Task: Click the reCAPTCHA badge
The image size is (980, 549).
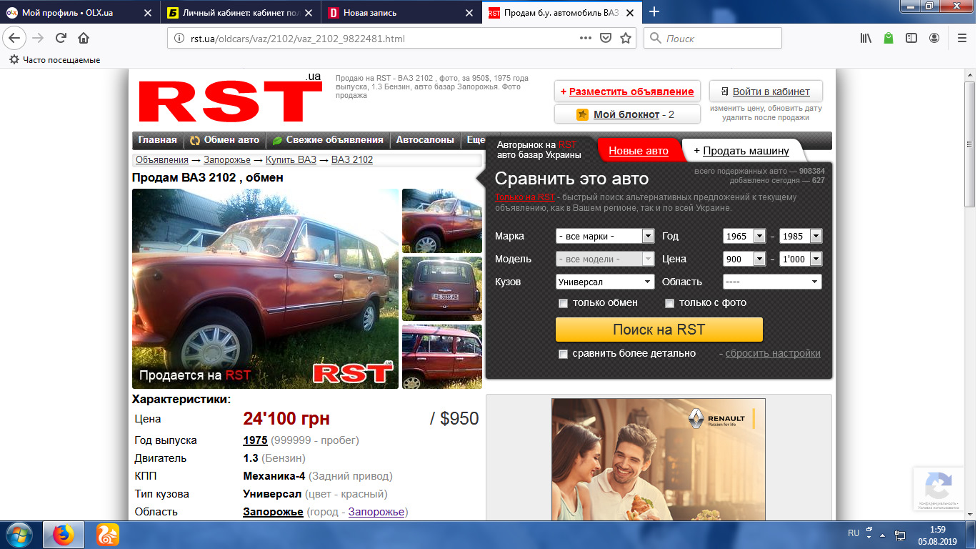Action: tap(938, 489)
